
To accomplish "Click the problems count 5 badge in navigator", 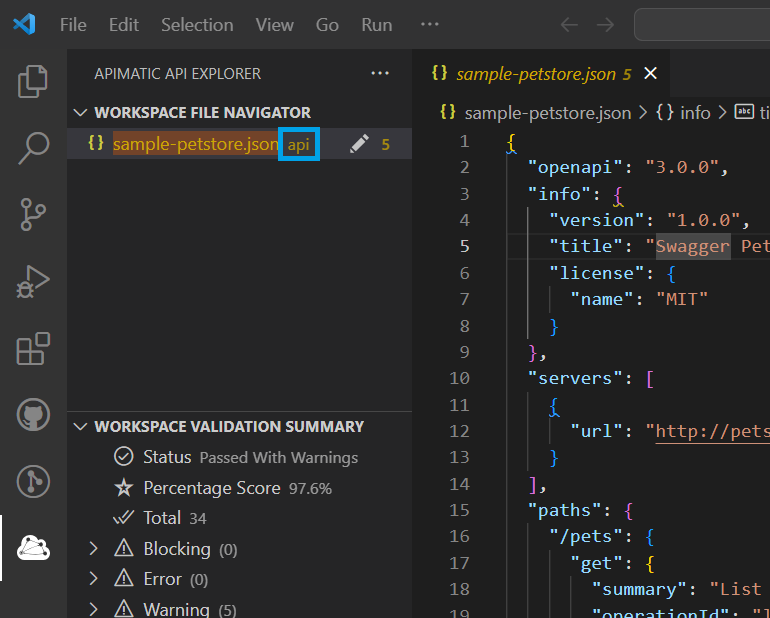I will click(385, 144).
